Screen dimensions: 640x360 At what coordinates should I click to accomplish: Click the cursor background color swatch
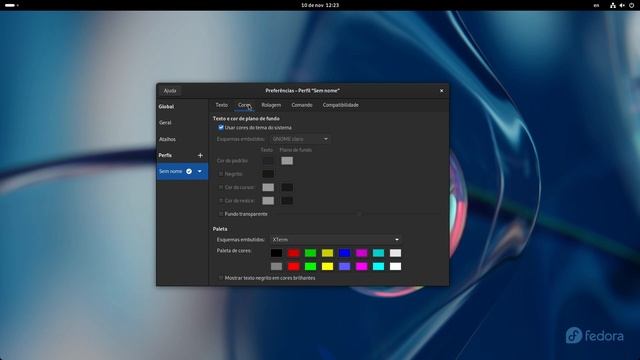[287, 187]
